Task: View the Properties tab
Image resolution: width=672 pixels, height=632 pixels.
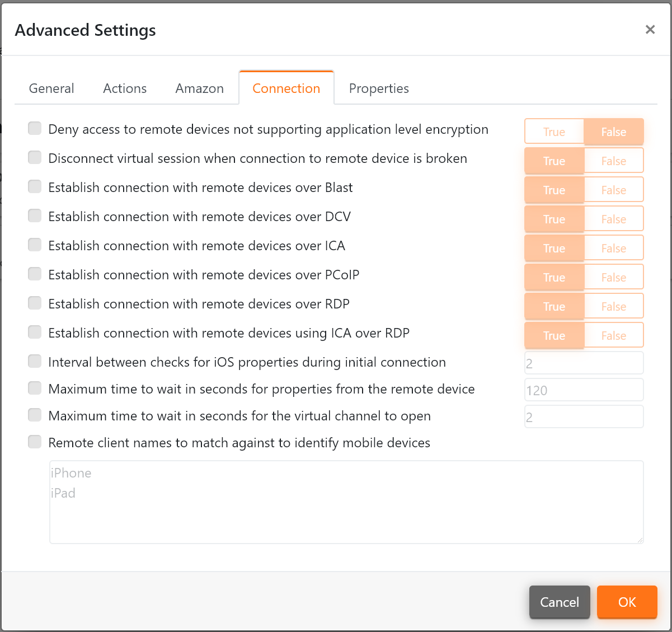Action: pyautogui.click(x=379, y=88)
